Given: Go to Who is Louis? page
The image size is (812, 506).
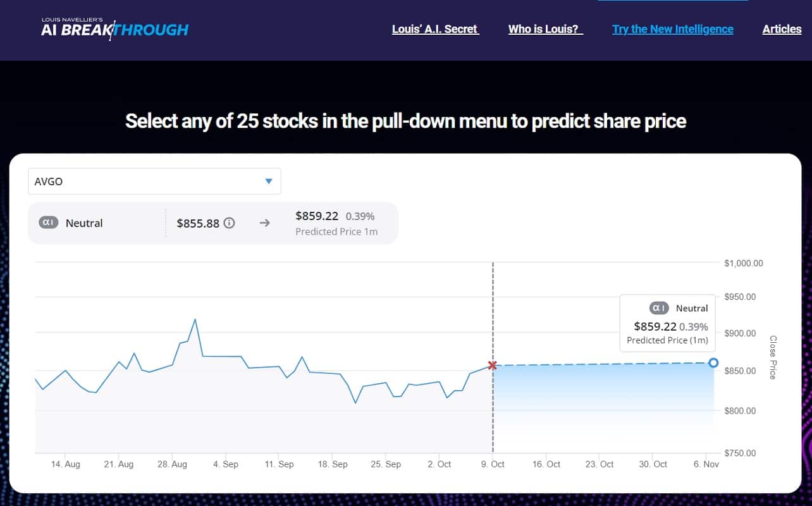Looking at the screenshot, I should point(544,29).
